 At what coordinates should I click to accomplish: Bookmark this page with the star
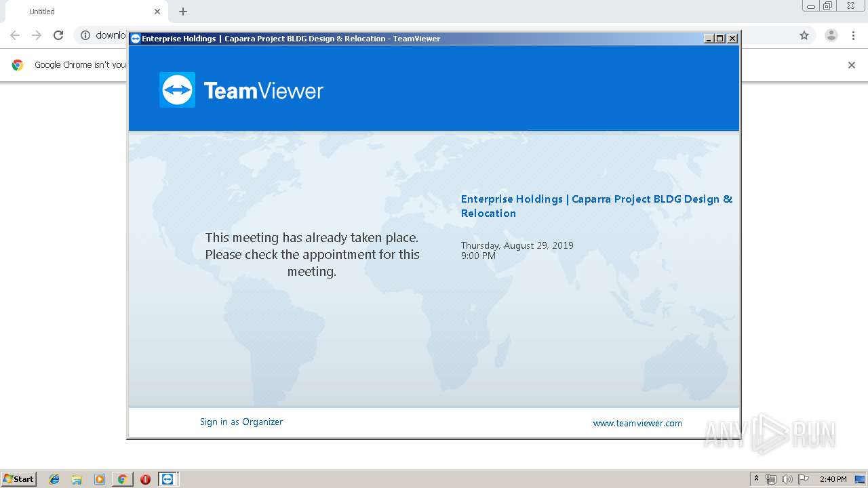point(804,35)
